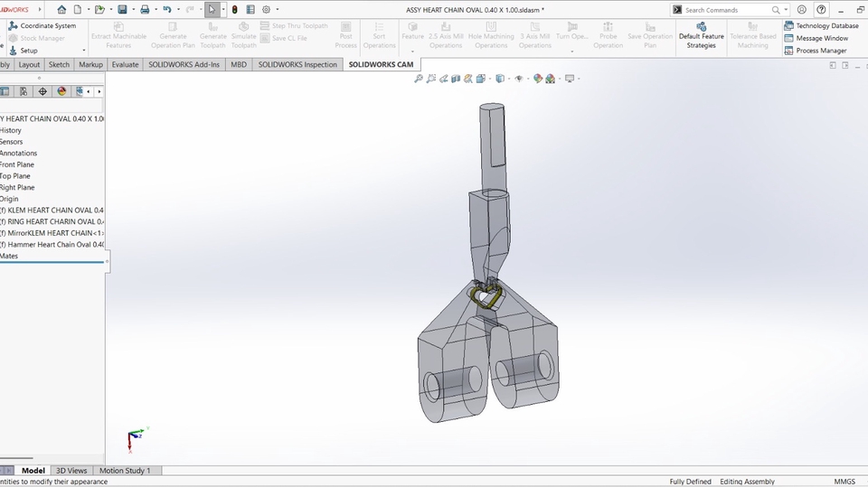Select the Mates folder in the tree
The width and height of the screenshot is (868, 487).
9,256
